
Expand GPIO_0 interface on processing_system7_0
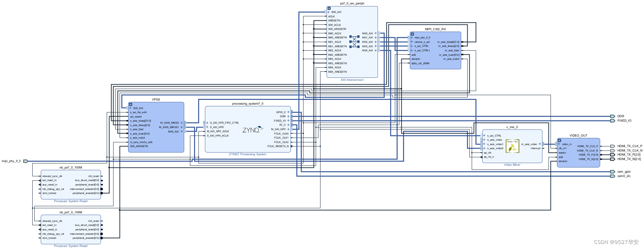click(x=289, y=112)
